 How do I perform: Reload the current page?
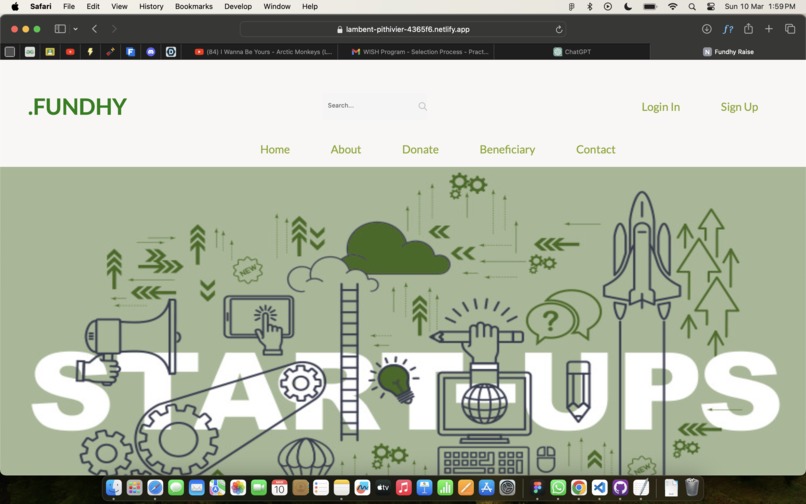(x=559, y=29)
